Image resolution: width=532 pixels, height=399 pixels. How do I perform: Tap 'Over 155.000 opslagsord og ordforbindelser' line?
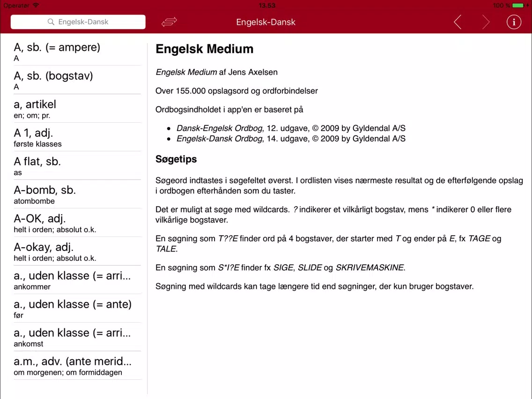tap(236, 91)
